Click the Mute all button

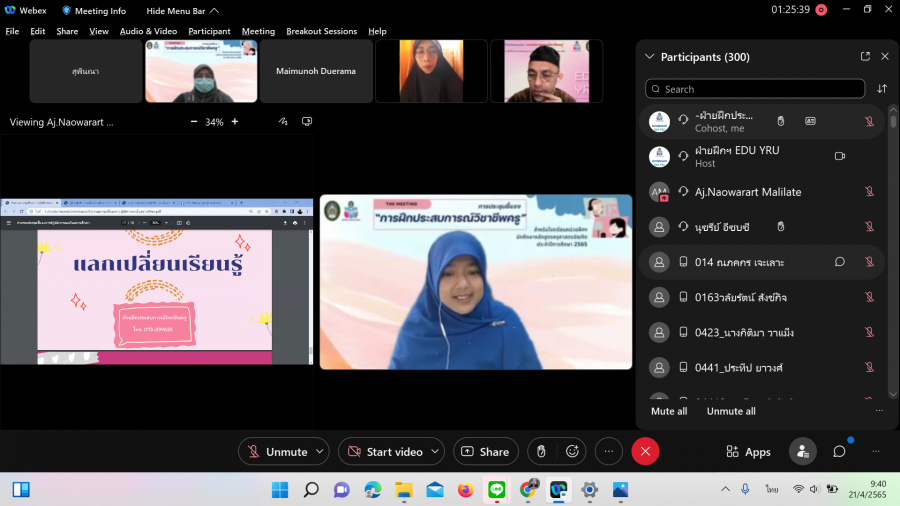[x=669, y=411]
